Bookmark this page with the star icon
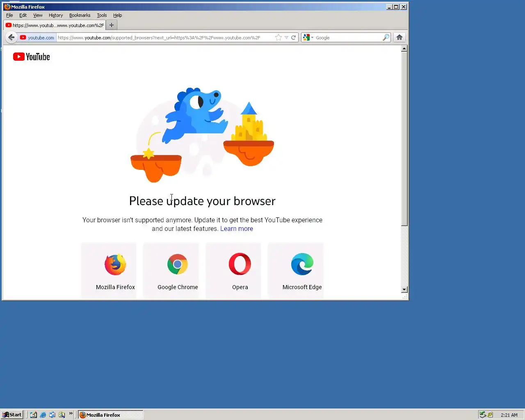Image resolution: width=525 pixels, height=420 pixels. click(x=278, y=37)
